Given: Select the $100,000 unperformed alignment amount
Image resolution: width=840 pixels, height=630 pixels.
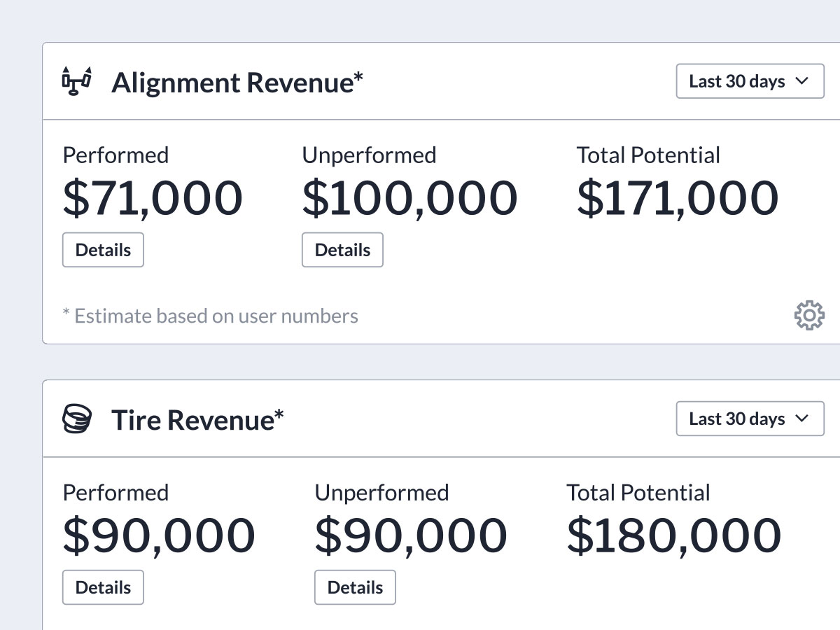Looking at the screenshot, I should point(409,198).
